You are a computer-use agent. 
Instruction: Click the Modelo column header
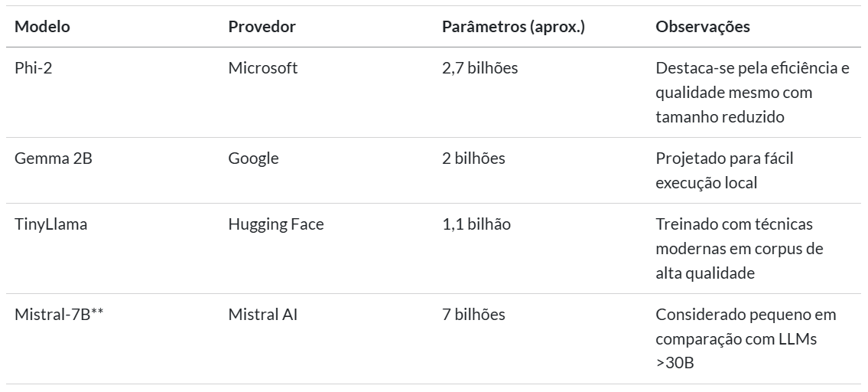click(43, 27)
